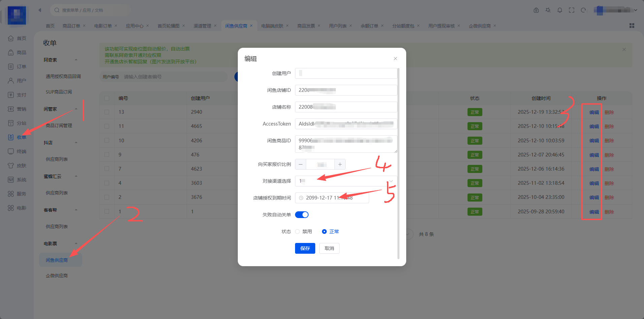This screenshot has width=644, height=319.
Task: Toggle the 失败自动关单 switch
Action: [302, 215]
